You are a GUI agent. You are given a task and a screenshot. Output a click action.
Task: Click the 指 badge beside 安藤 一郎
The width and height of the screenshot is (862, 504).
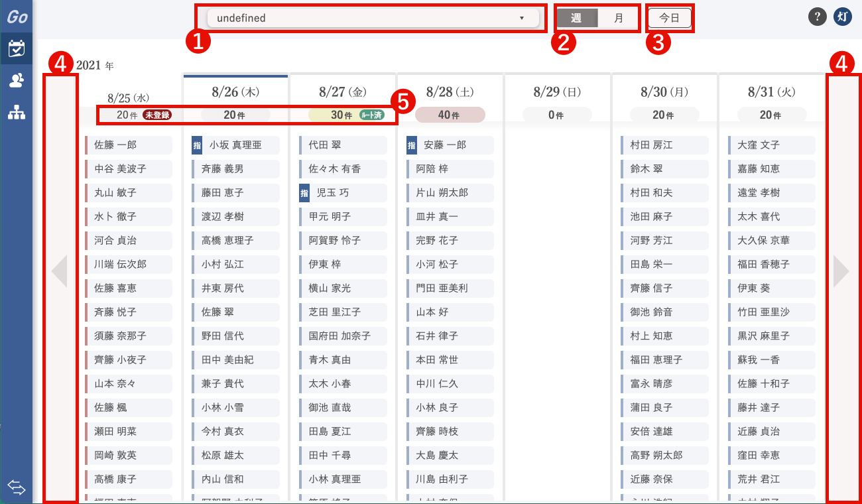[x=412, y=145]
